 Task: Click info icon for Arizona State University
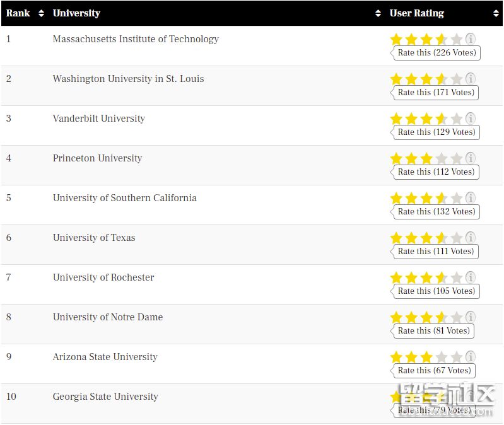click(471, 357)
